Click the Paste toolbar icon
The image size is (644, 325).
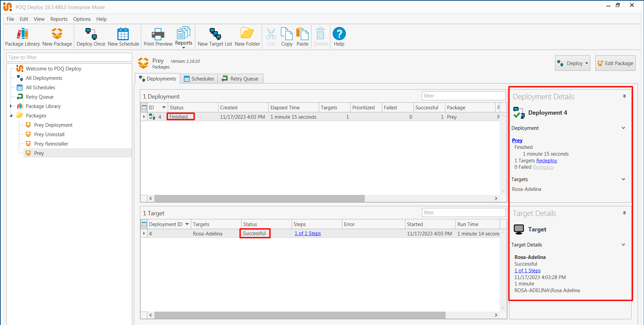[302, 37]
